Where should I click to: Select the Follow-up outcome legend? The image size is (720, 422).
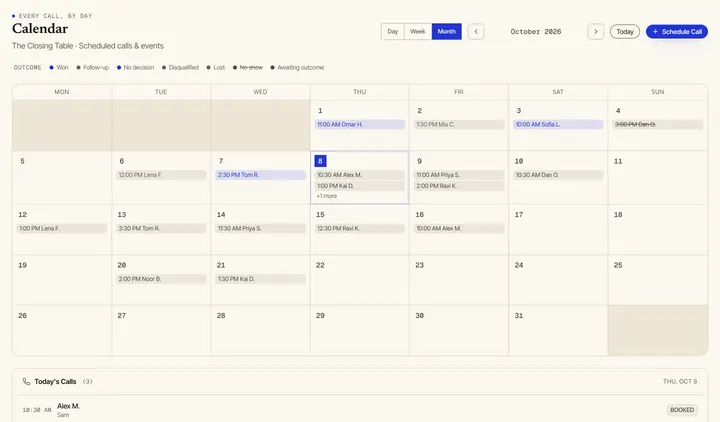(x=92, y=68)
